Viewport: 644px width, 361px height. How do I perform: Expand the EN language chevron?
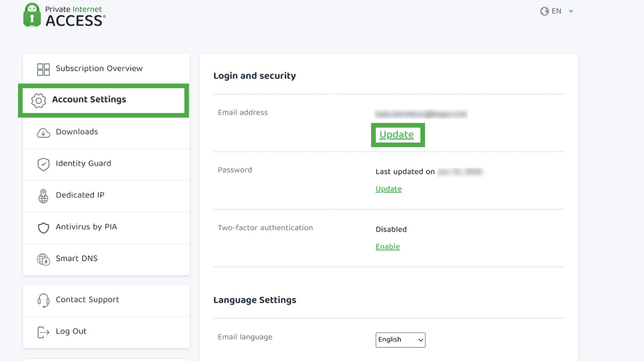tap(571, 11)
